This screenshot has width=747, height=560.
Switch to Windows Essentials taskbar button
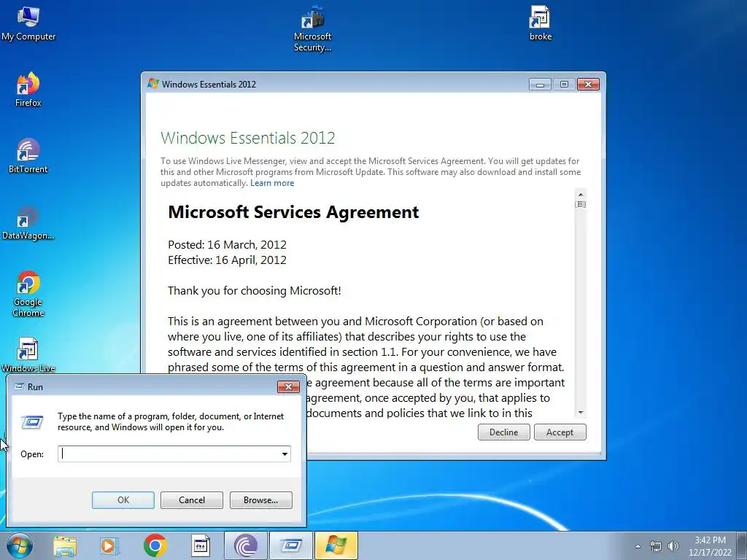pos(336,545)
